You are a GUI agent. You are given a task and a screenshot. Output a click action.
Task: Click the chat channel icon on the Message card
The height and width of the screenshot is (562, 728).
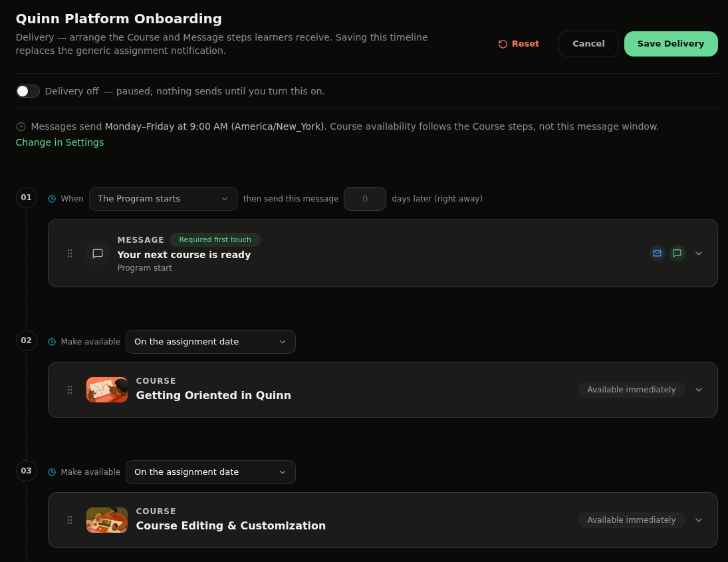[x=677, y=253]
